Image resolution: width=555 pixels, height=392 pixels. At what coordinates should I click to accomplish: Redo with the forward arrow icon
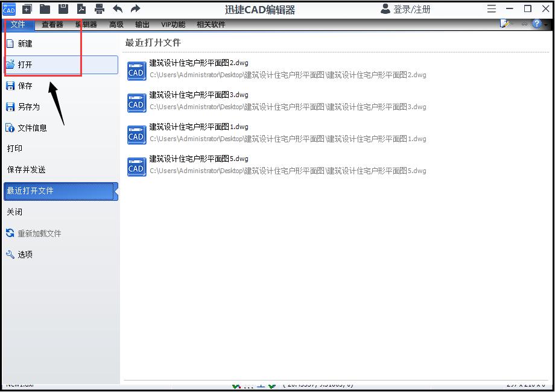(x=135, y=8)
